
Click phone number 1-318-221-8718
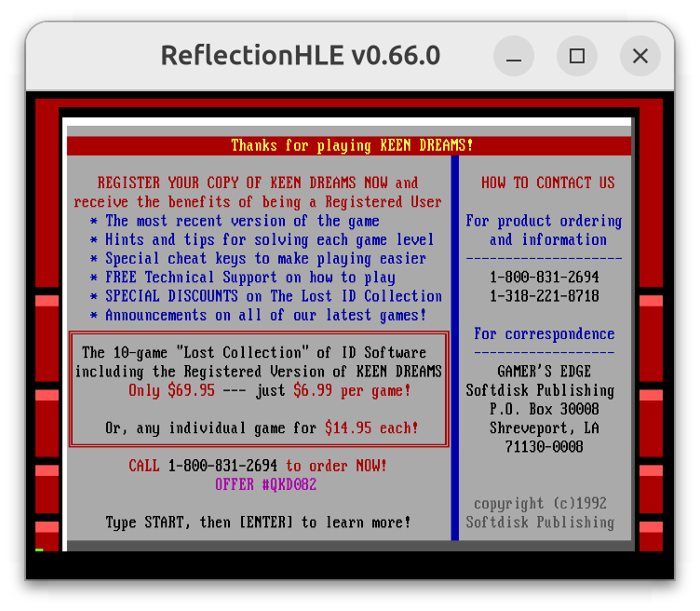545,296
